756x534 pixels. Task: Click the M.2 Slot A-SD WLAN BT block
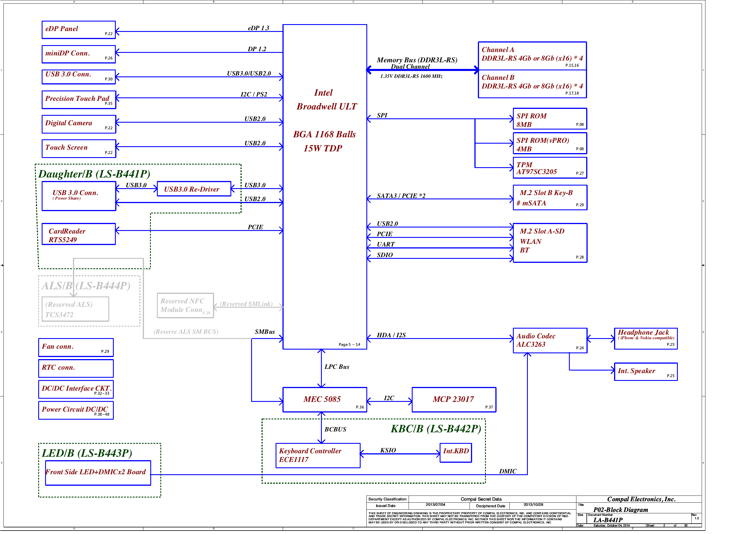pyautogui.click(x=550, y=243)
